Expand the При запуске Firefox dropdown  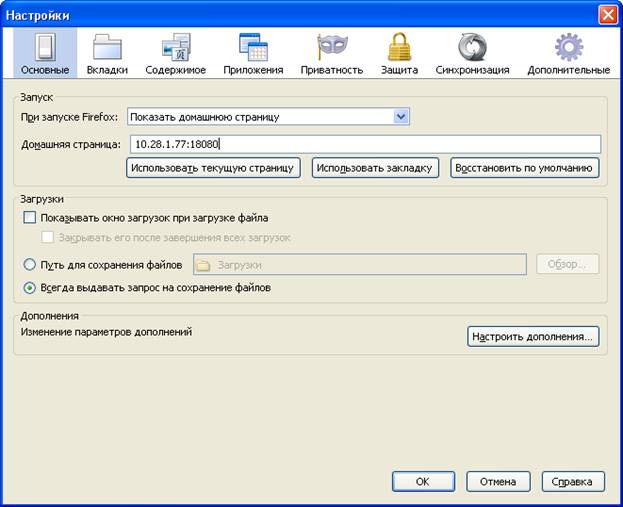269,117
